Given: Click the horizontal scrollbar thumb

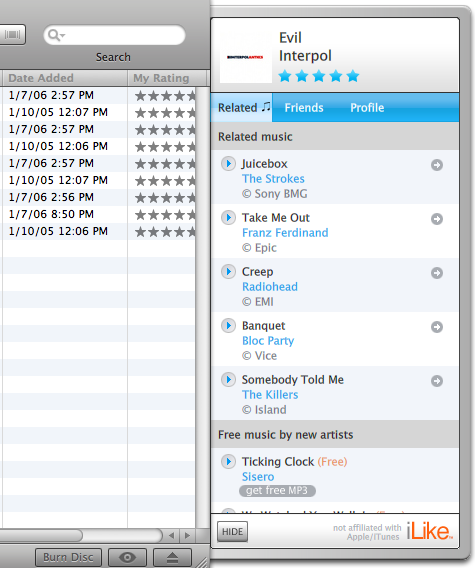Looking at the screenshot, I should click(x=41, y=535).
